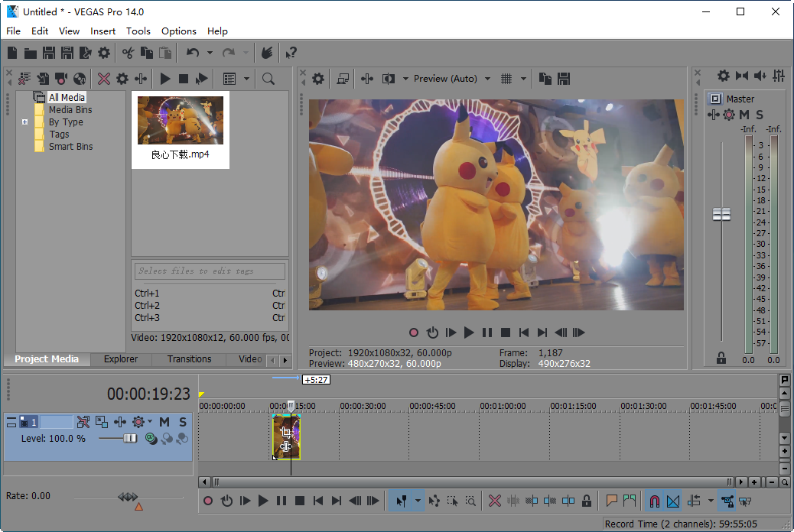Search media bins with magnifier icon
Screen dimensions: 794x532
pyautogui.click(x=268, y=79)
